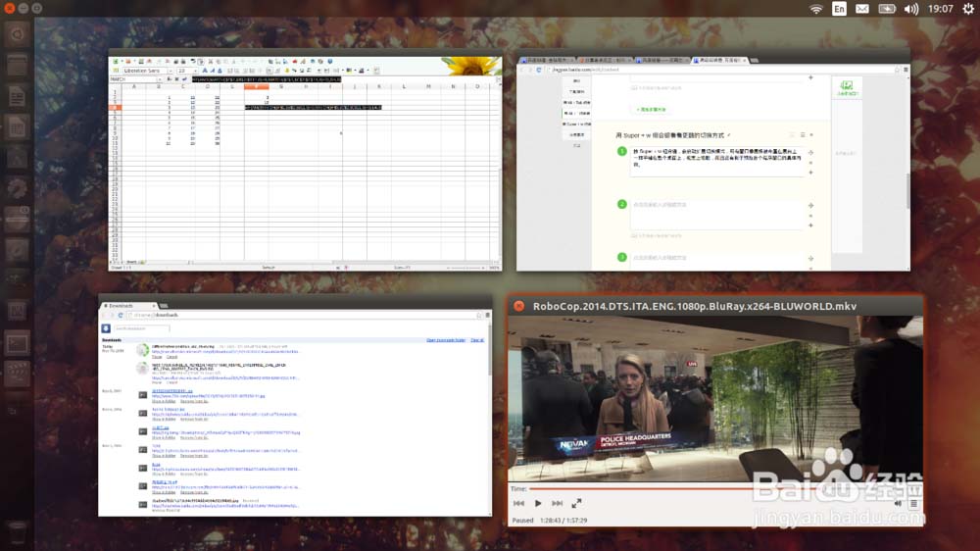The height and width of the screenshot is (551, 980).
Task: Click the search downloads input field
Action: tap(141, 328)
